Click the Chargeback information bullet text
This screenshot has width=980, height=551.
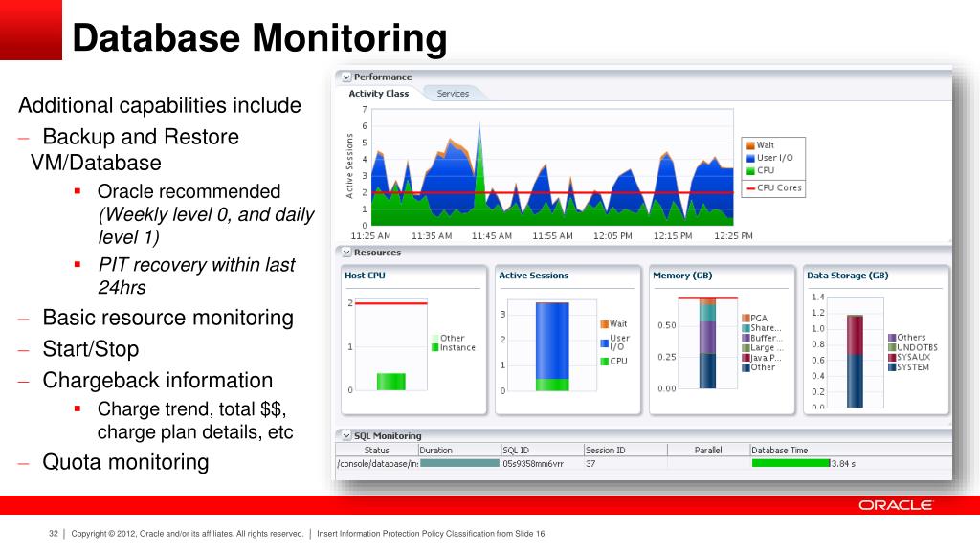point(158,381)
